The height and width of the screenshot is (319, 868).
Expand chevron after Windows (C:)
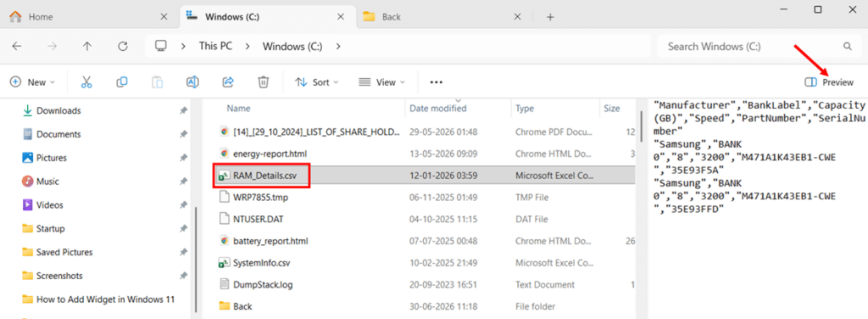337,47
